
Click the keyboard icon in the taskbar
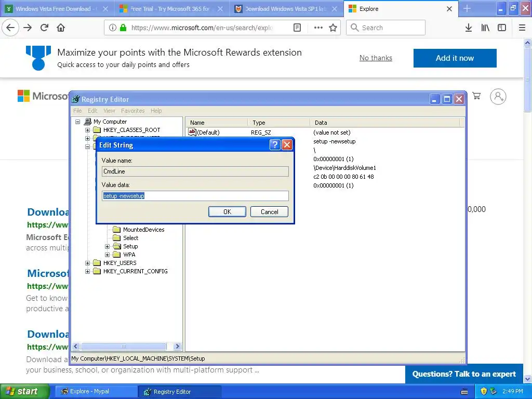coord(464,392)
